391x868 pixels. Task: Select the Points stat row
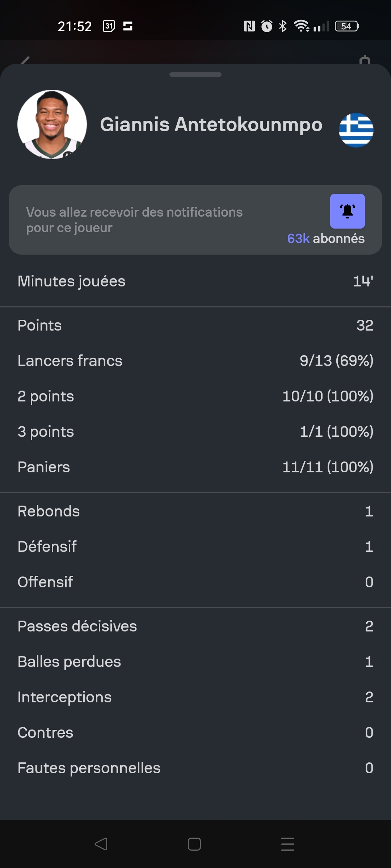point(195,325)
